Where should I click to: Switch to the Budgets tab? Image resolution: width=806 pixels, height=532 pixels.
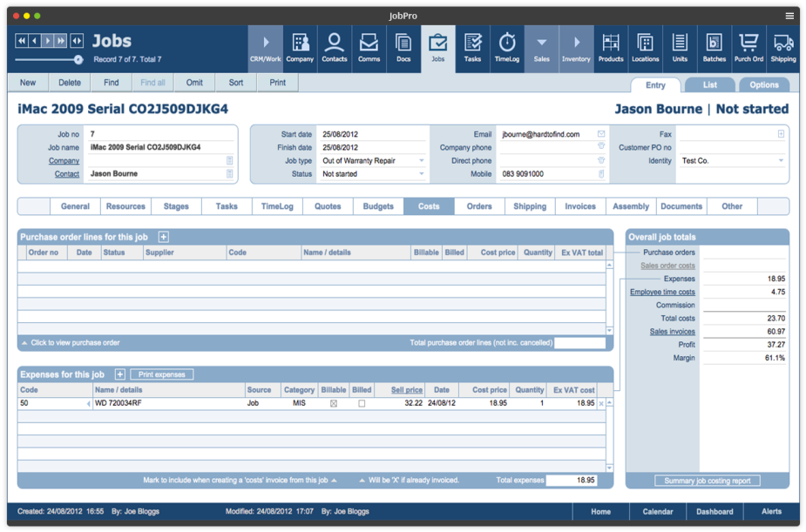tap(378, 206)
